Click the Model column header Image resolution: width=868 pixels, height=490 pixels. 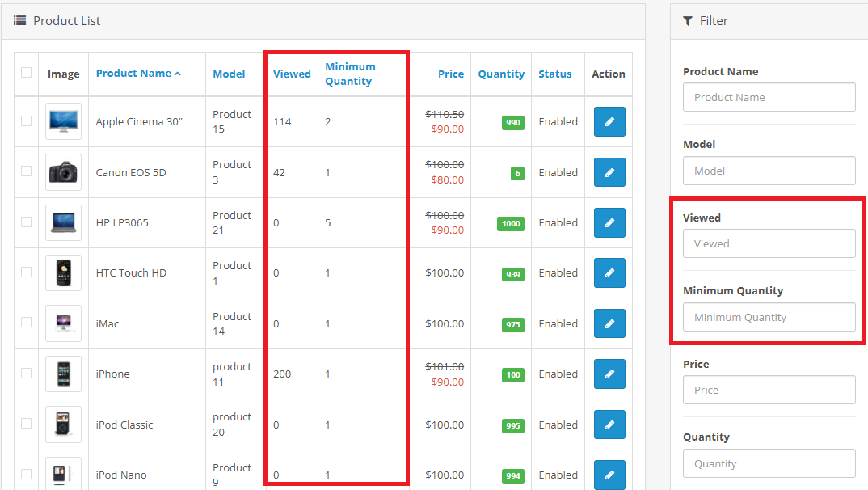(x=229, y=74)
